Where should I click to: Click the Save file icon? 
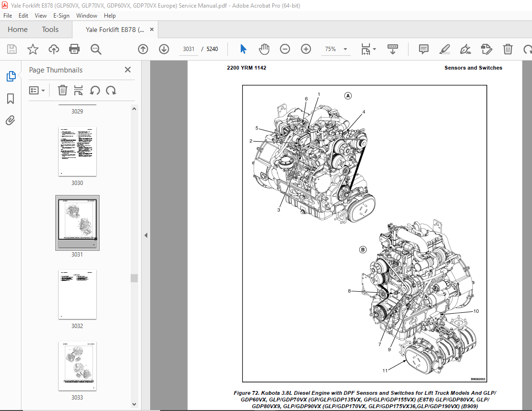pyautogui.click(x=12, y=49)
